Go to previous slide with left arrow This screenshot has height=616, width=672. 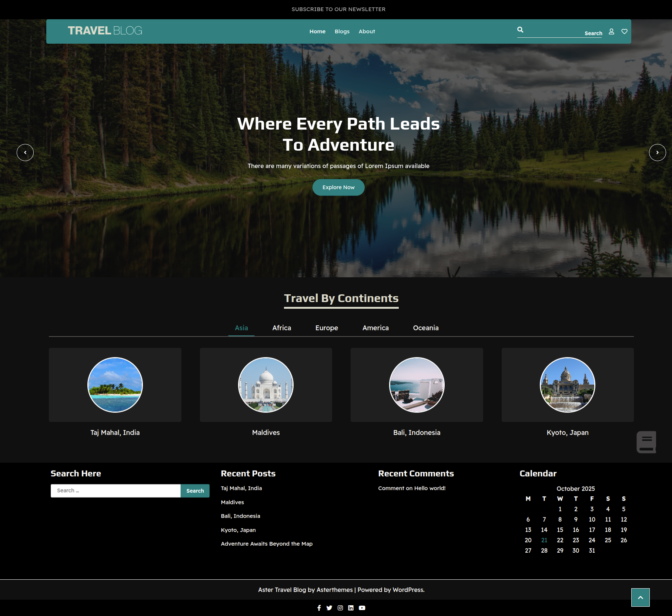25,153
